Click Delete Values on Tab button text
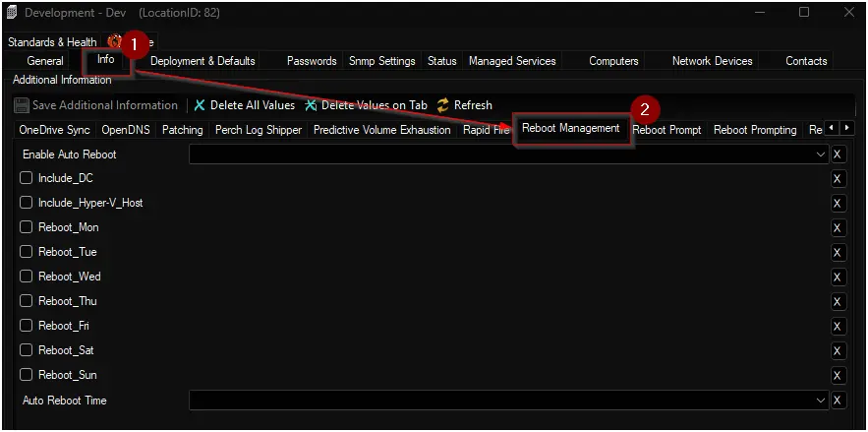Viewport: 868px width, 432px height. click(375, 105)
